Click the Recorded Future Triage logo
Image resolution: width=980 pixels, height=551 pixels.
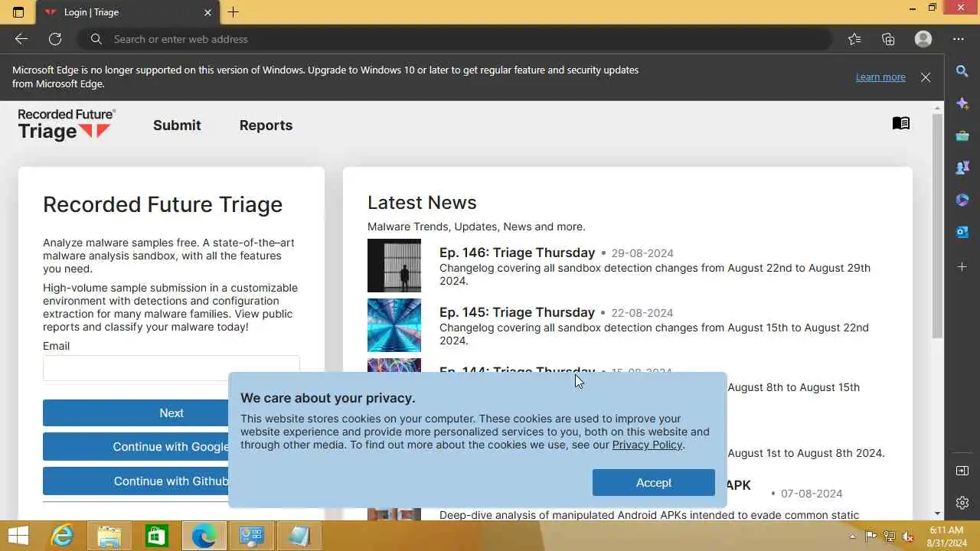coord(67,125)
